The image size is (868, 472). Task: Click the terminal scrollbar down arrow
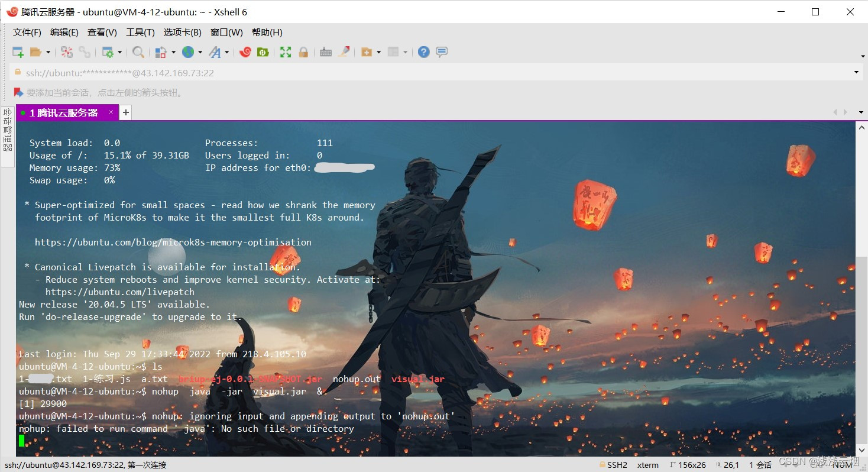861,451
